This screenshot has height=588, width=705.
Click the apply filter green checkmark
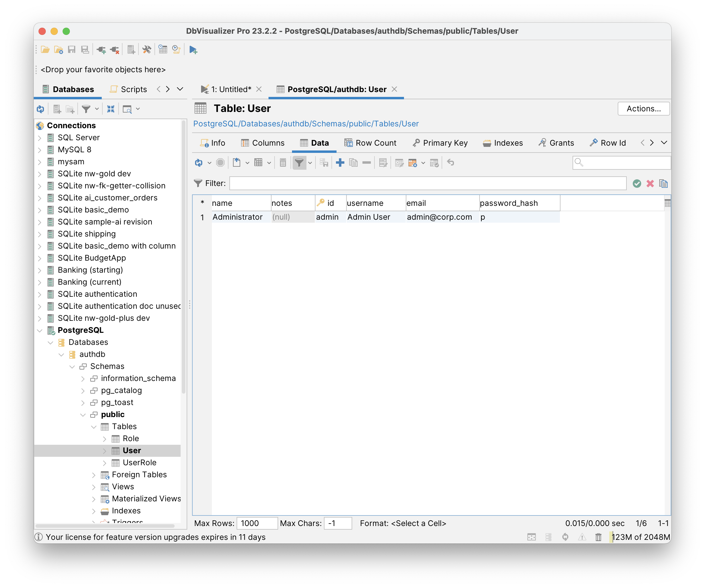[637, 184]
